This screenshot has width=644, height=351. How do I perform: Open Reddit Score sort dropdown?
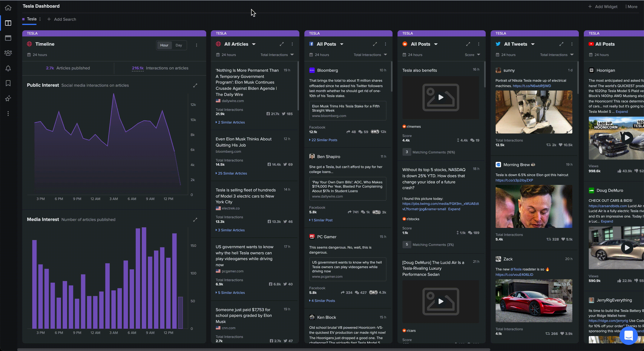[x=472, y=55]
